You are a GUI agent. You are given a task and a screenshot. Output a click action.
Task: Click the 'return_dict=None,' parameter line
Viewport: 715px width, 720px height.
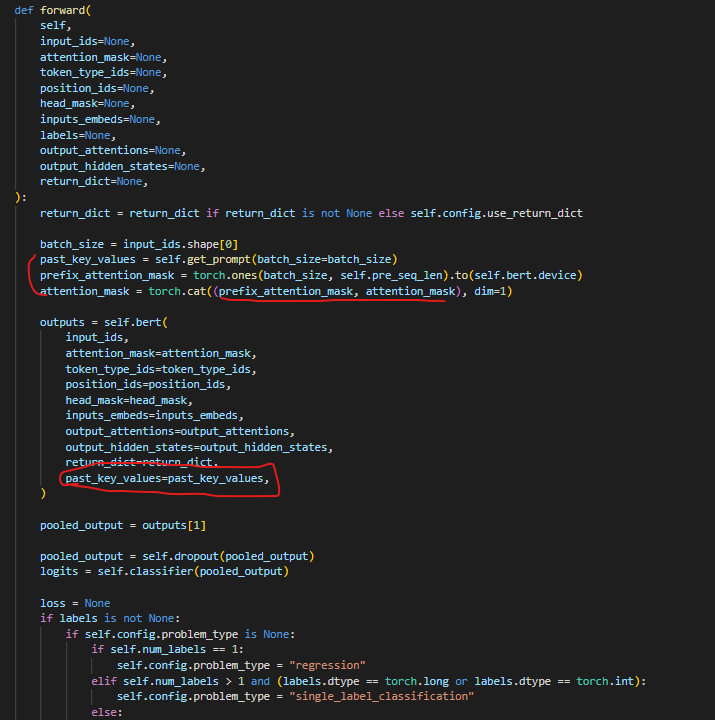[x=94, y=182]
